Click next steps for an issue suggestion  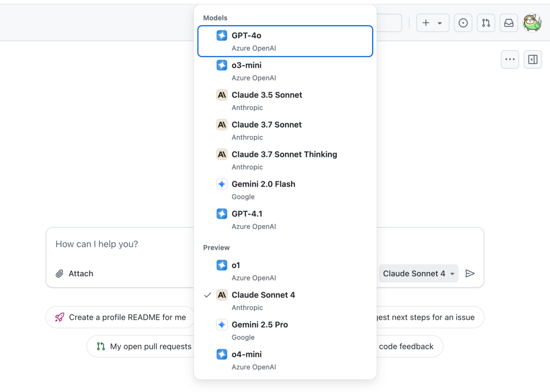[430, 317]
